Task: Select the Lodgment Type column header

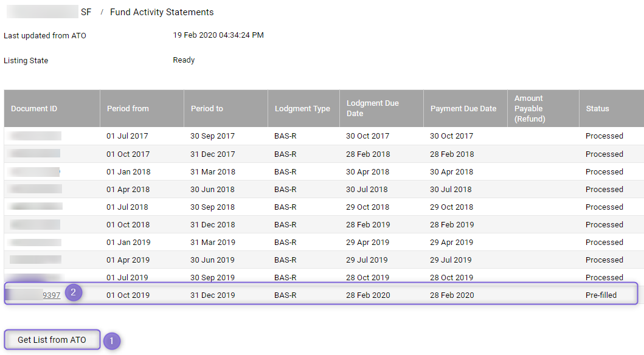Action: pos(303,108)
